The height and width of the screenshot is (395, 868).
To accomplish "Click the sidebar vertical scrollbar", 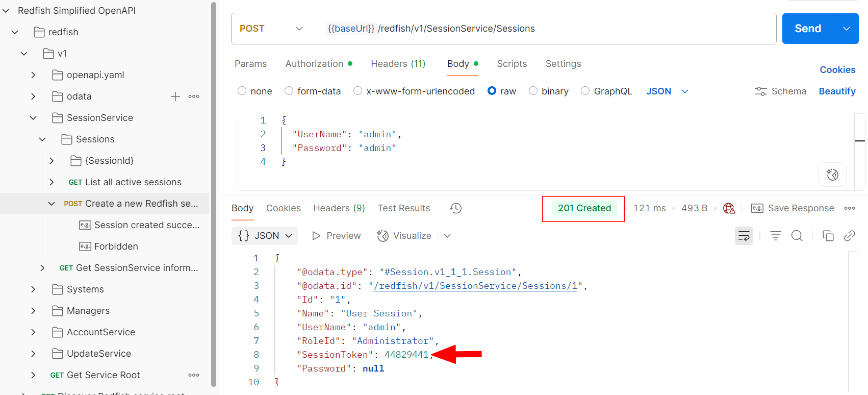I will (x=214, y=194).
